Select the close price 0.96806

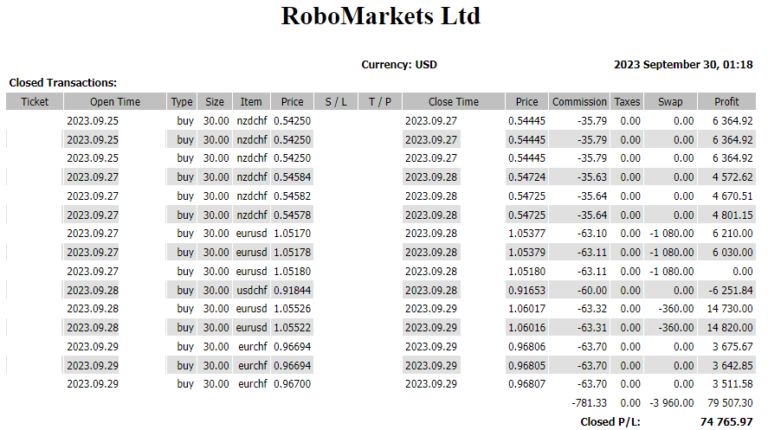527,347
